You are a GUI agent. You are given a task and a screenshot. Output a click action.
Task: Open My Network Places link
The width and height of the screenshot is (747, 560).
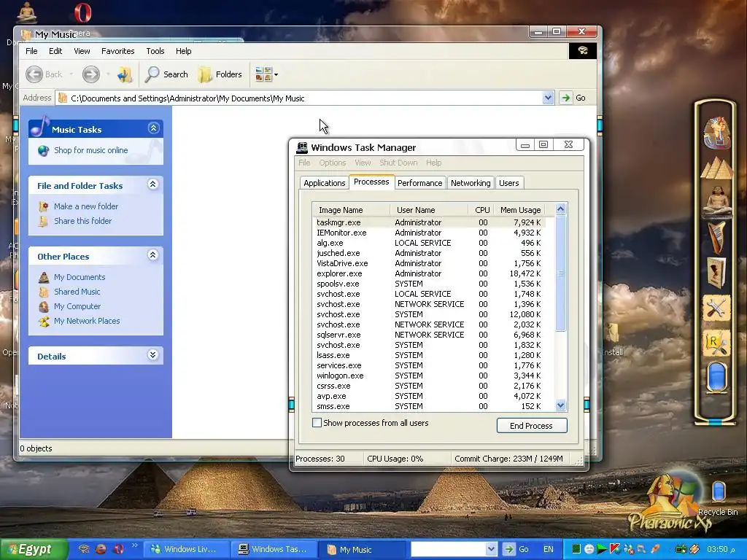click(87, 321)
